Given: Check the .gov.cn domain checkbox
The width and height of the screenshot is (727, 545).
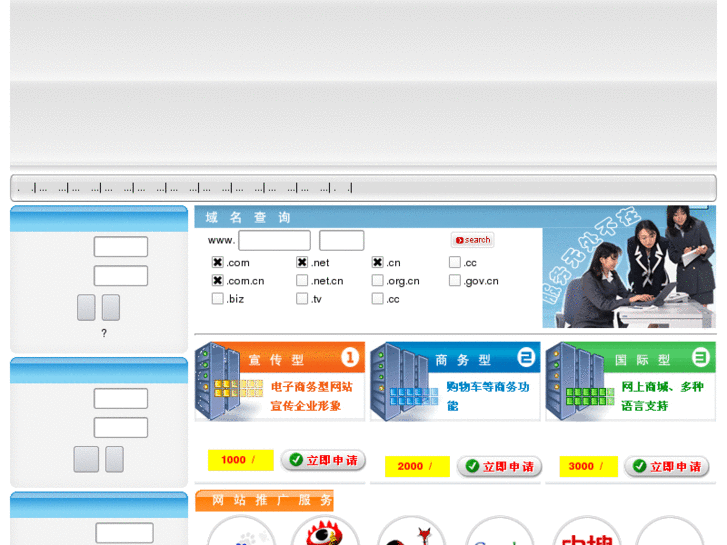Looking at the screenshot, I should pos(455,280).
